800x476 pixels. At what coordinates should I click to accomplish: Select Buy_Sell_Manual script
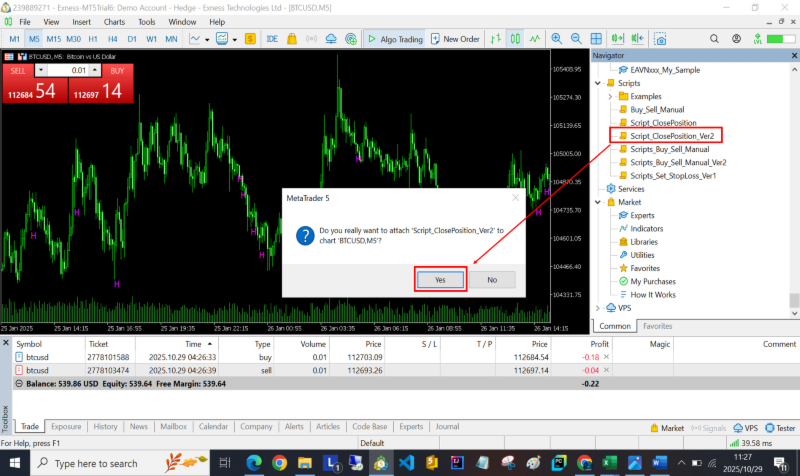657,110
